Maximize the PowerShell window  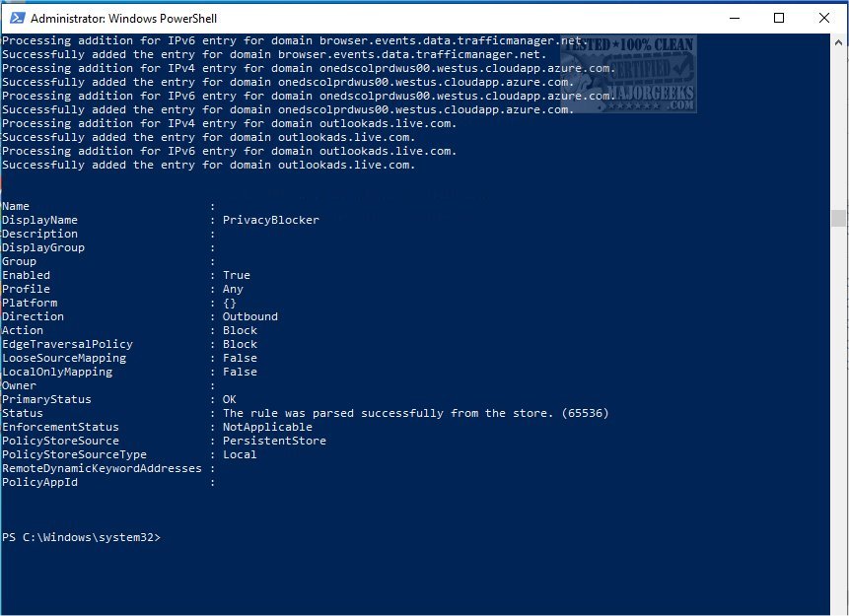[x=779, y=18]
